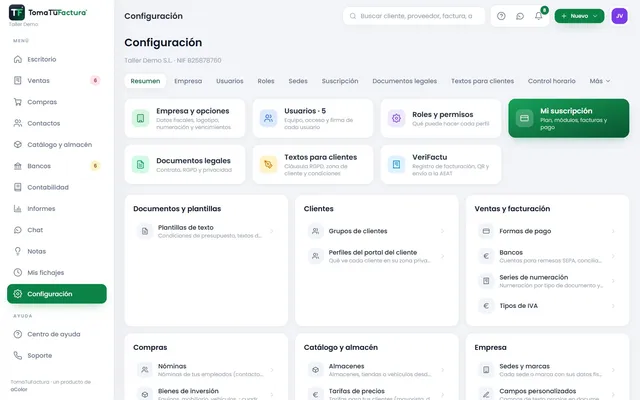
Task: Open notifications bell icon
Action: 539,16
